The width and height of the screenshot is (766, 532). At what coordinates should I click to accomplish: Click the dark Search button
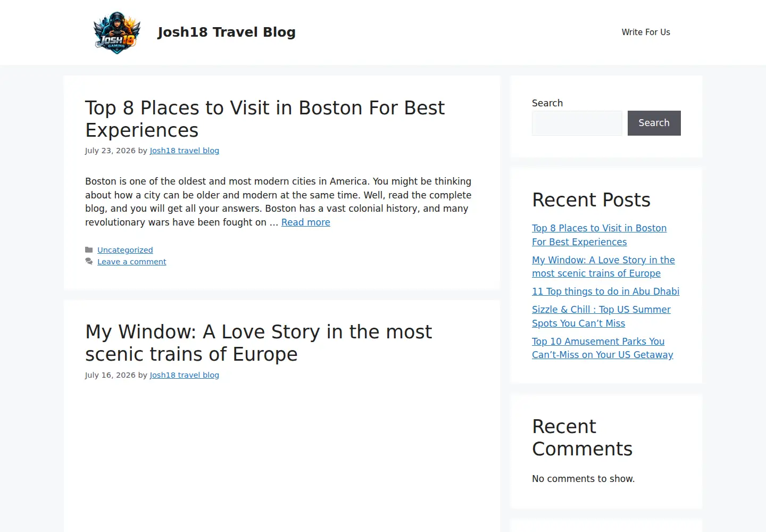tap(654, 123)
